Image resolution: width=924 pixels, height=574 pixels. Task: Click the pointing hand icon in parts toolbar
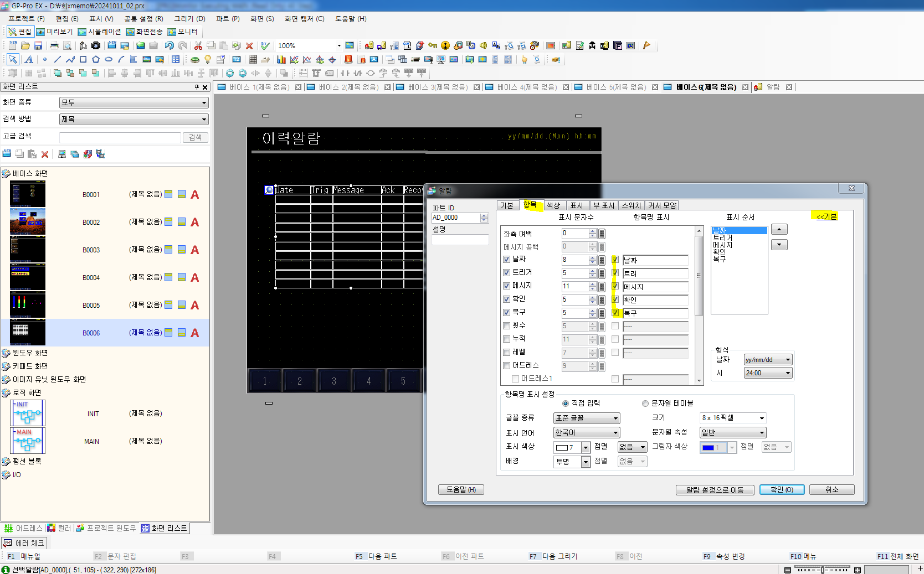524,59
